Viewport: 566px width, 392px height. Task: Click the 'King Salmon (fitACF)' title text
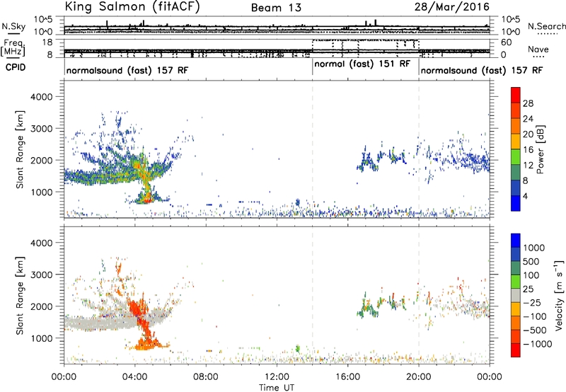pyautogui.click(x=132, y=6)
